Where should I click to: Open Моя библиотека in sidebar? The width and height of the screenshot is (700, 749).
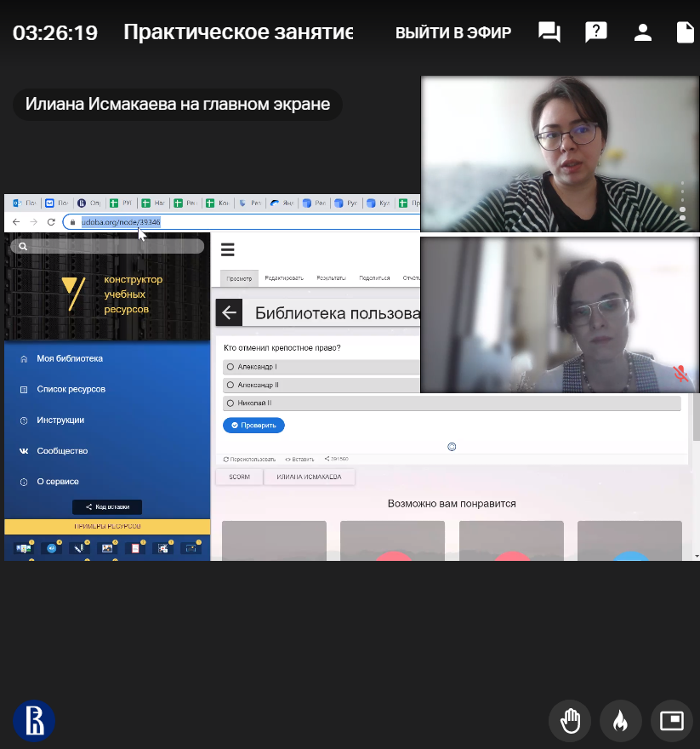70,359
